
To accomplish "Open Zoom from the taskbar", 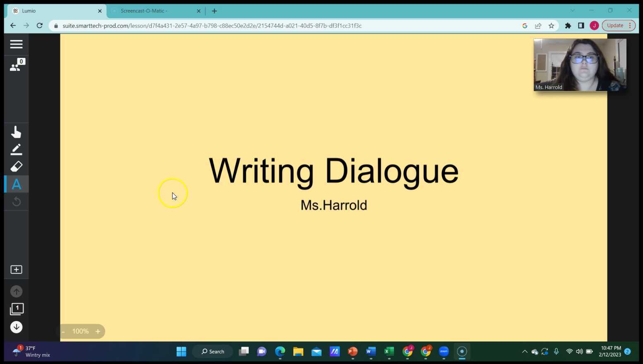I will click(x=443, y=351).
